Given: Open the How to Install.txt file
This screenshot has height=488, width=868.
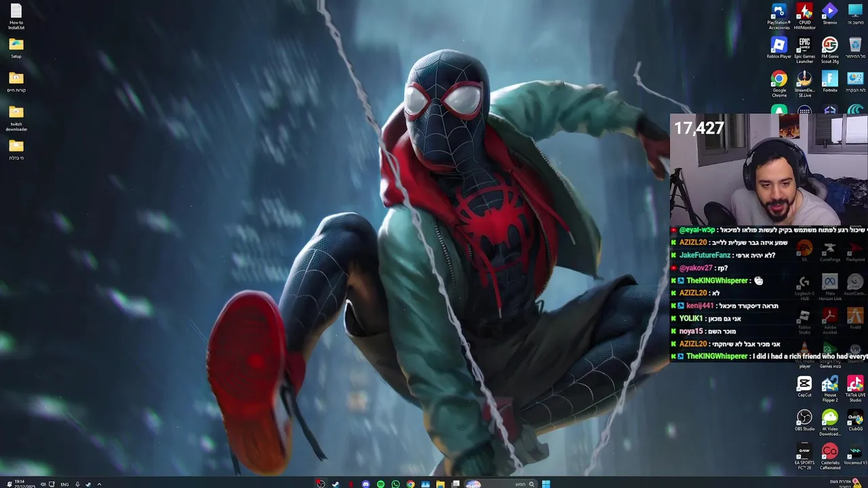Looking at the screenshot, I should (16, 16).
